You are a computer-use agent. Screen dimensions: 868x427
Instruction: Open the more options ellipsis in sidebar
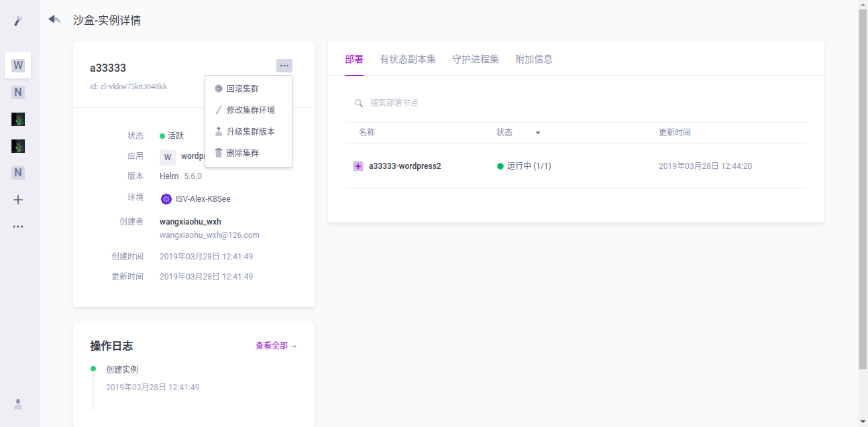[17, 226]
